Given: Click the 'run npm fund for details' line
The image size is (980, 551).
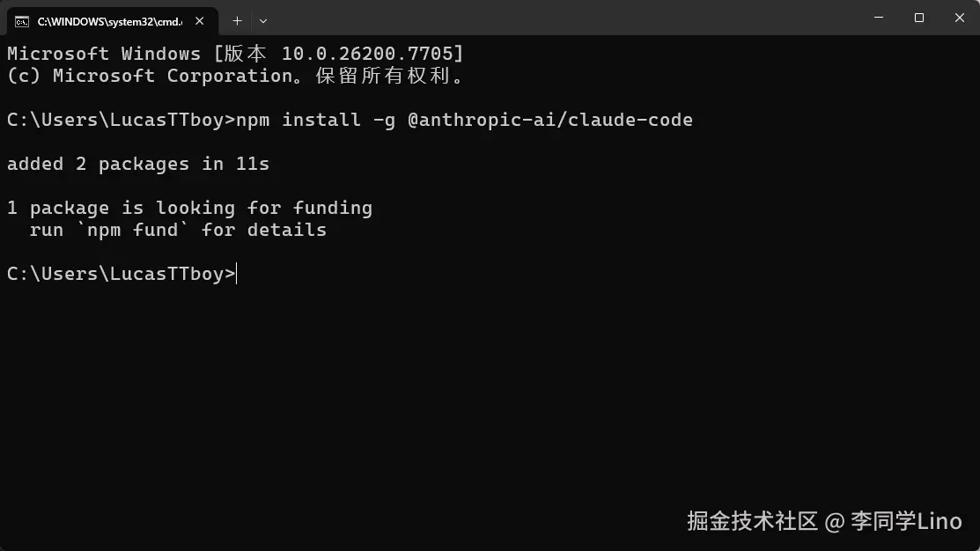Looking at the screenshot, I should pos(178,230).
